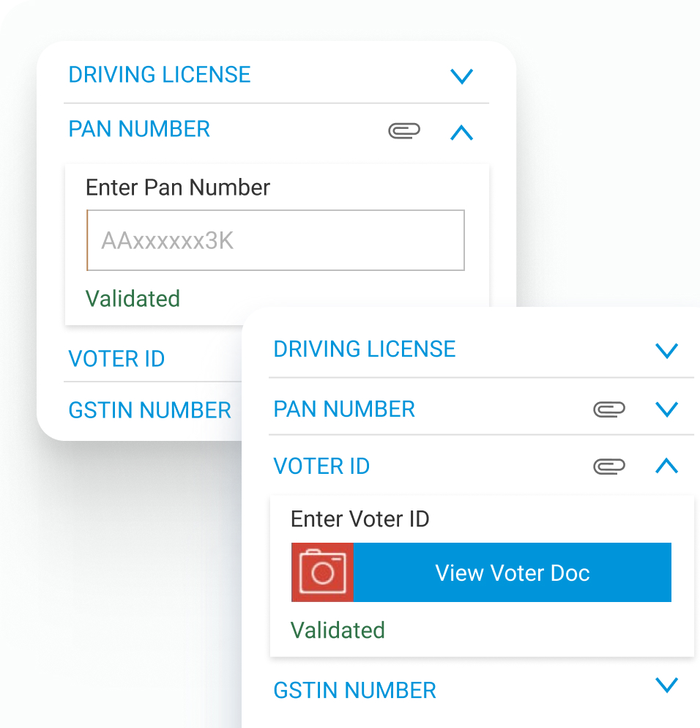Open GSTIN NUMBER heading in top card
The height and width of the screenshot is (728, 700).
point(149,410)
